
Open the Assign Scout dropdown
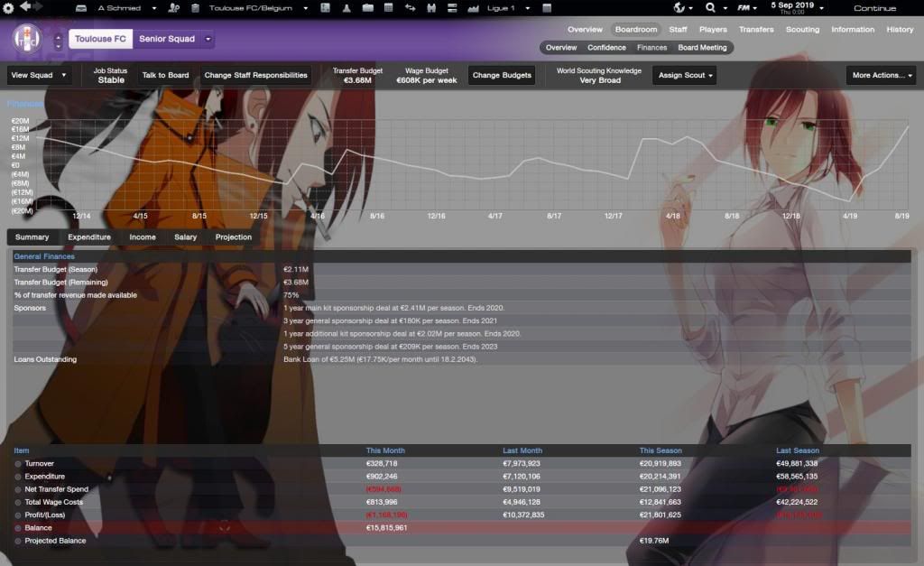[x=684, y=76]
